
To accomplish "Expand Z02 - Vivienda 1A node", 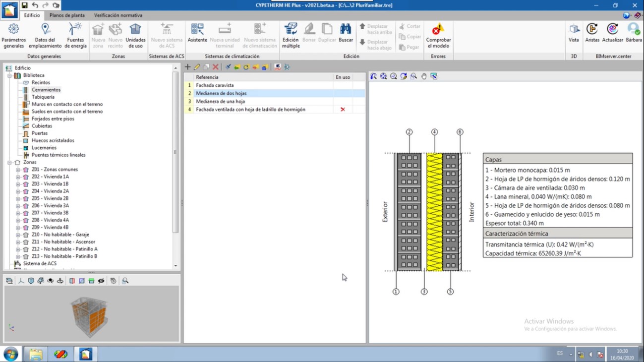I will pyautogui.click(x=18, y=177).
